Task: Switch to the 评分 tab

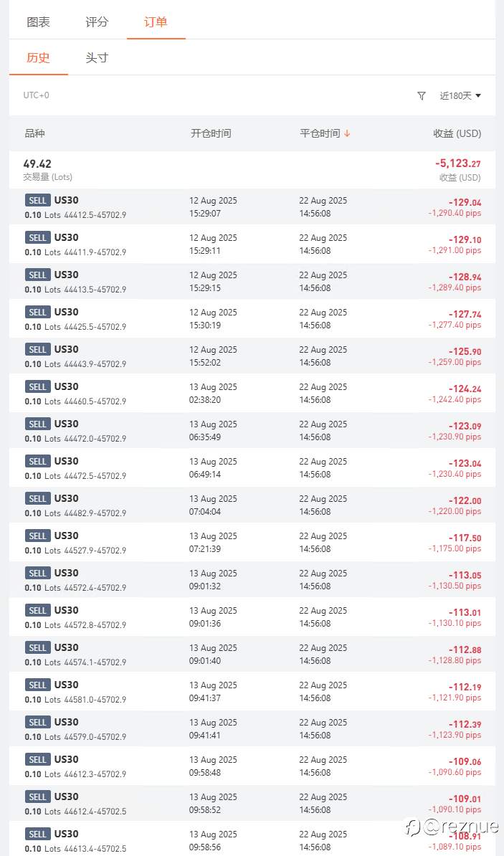Action: [98, 22]
